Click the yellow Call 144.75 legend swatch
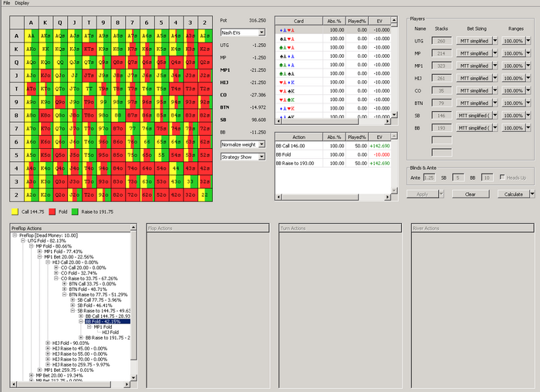540x392 pixels. click(15, 211)
